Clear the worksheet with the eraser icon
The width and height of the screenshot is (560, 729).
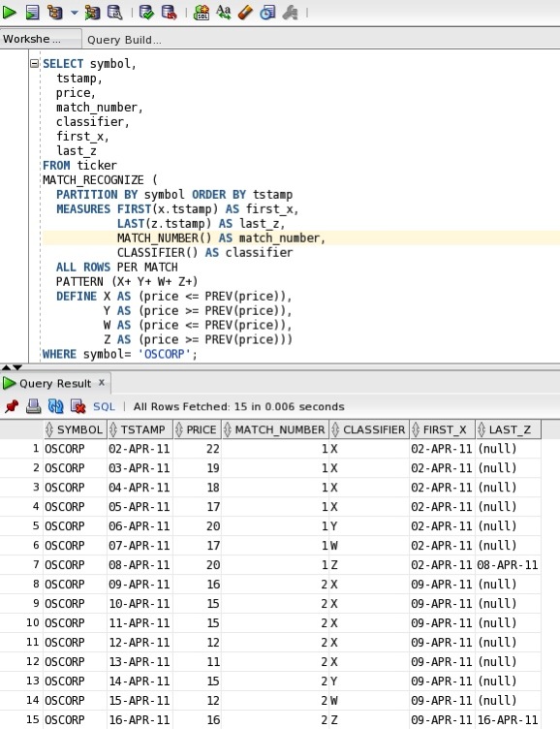click(245, 12)
